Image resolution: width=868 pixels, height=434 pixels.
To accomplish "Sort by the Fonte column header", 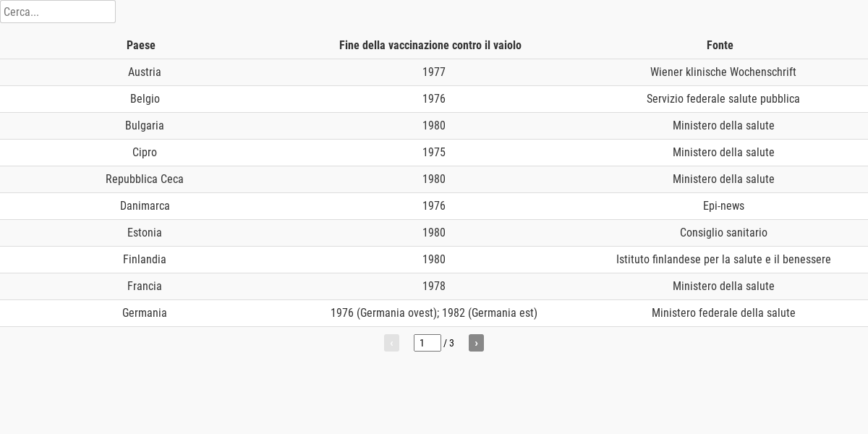I will [x=720, y=46].
